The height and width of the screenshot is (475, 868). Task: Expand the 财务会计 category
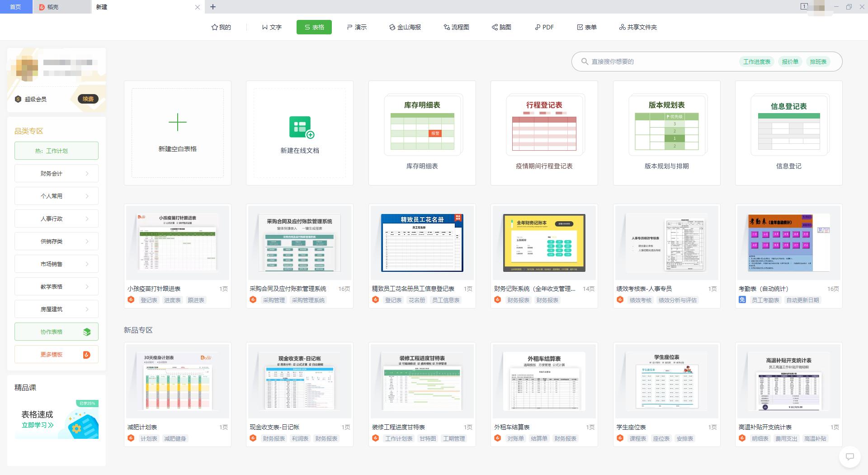[56, 173]
